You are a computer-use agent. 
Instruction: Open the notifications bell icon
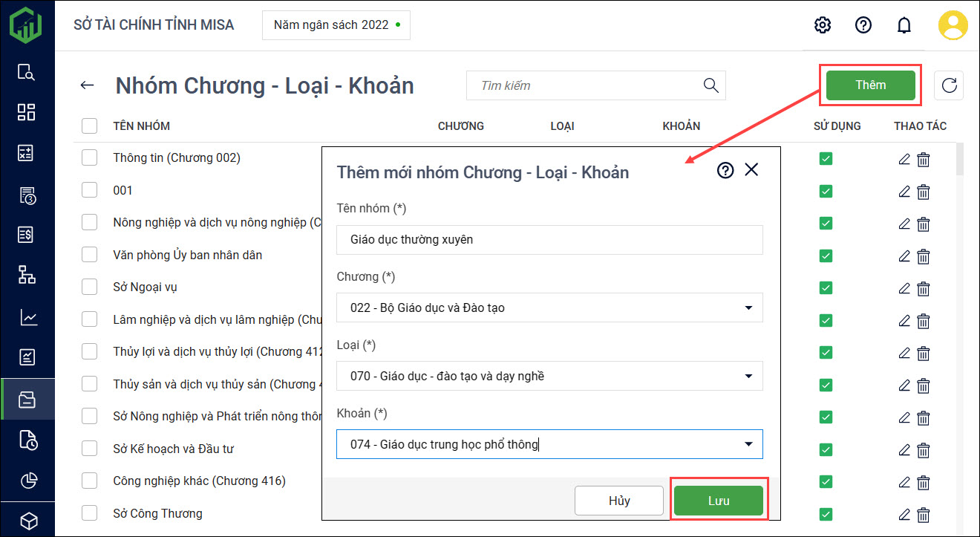[904, 25]
